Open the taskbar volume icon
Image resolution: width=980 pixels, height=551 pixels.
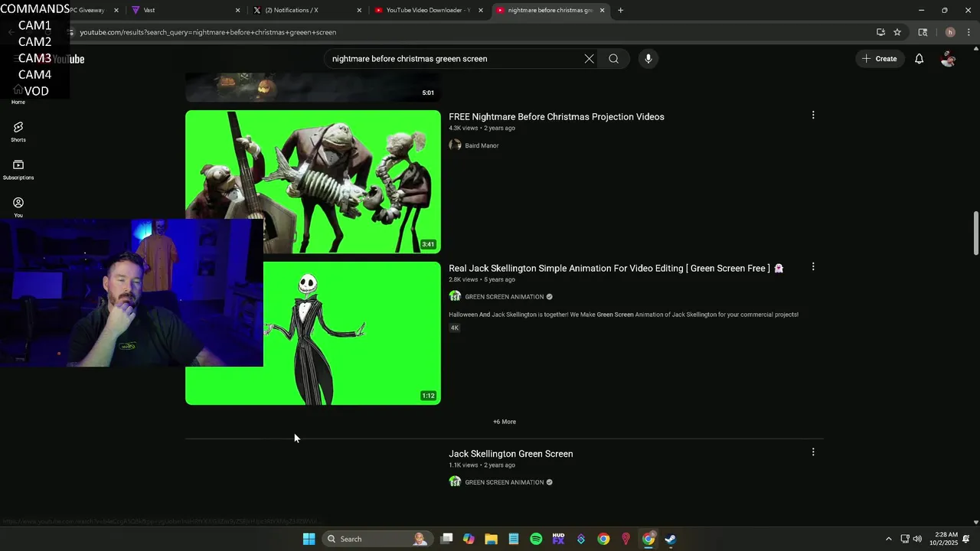[x=917, y=539]
